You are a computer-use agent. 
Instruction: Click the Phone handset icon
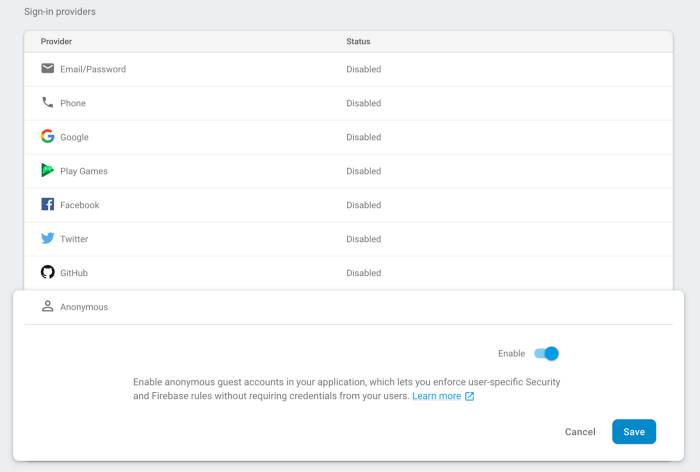[47, 102]
